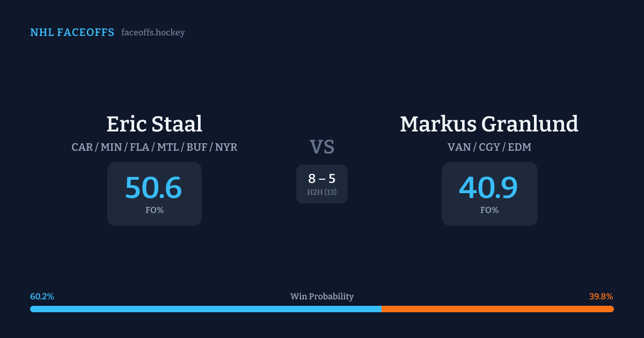
Task: Click the 39.8% win probability label
Action: (601, 297)
